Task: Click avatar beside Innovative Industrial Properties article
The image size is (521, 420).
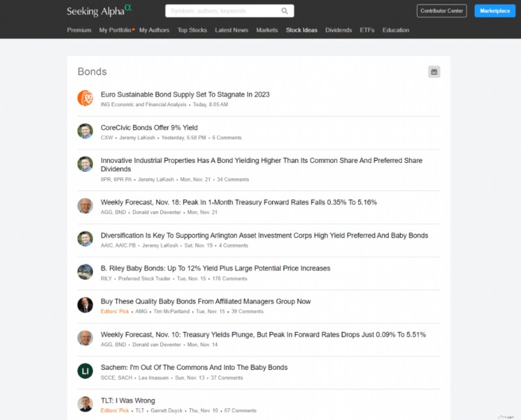Action: click(85, 164)
